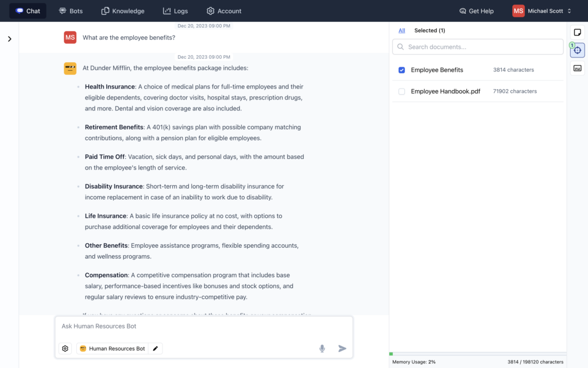Open the Account menu item
The width and height of the screenshot is (588, 368).
click(223, 10)
